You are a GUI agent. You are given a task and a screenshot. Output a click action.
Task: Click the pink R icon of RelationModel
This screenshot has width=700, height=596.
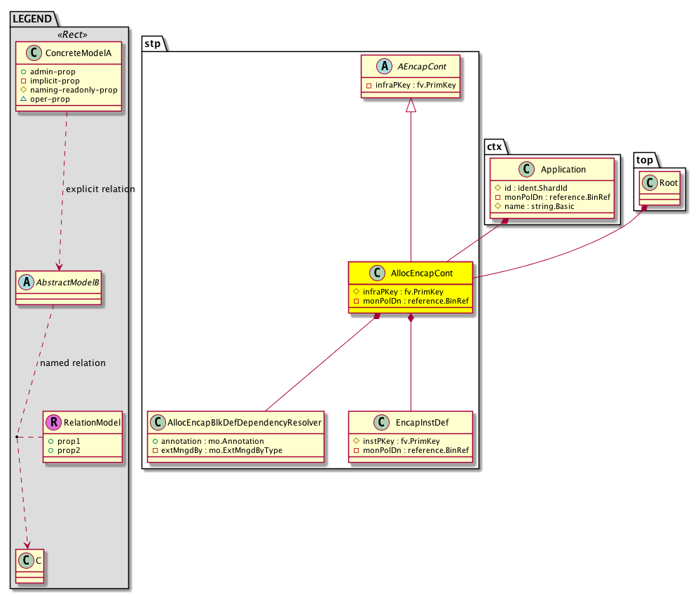53,422
